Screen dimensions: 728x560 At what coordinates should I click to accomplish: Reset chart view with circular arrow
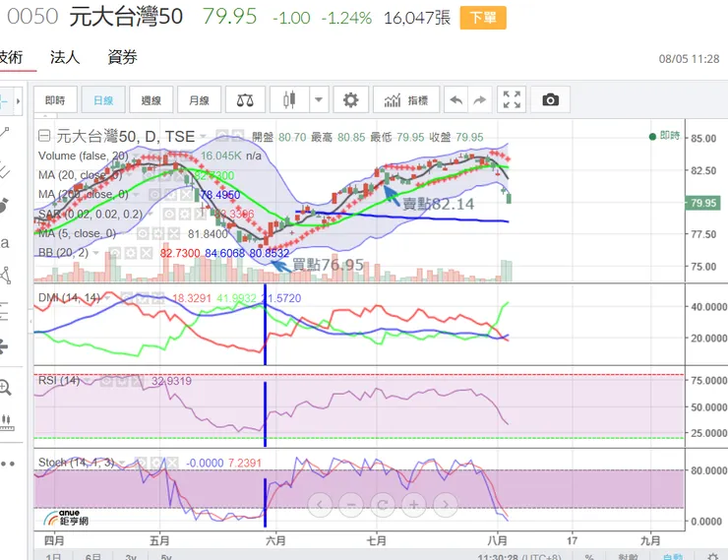pos(383,505)
